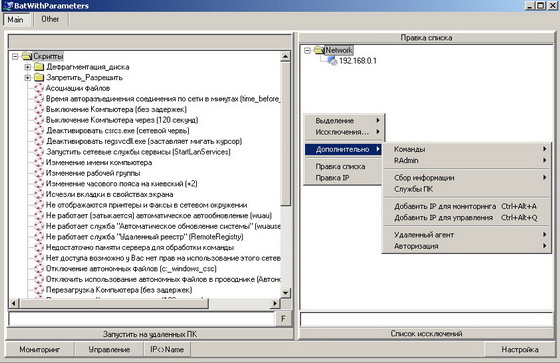Screen dimensions: 560x363
Task: Click script icon beside Изменение имени компьютера
Action: pos(39,163)
